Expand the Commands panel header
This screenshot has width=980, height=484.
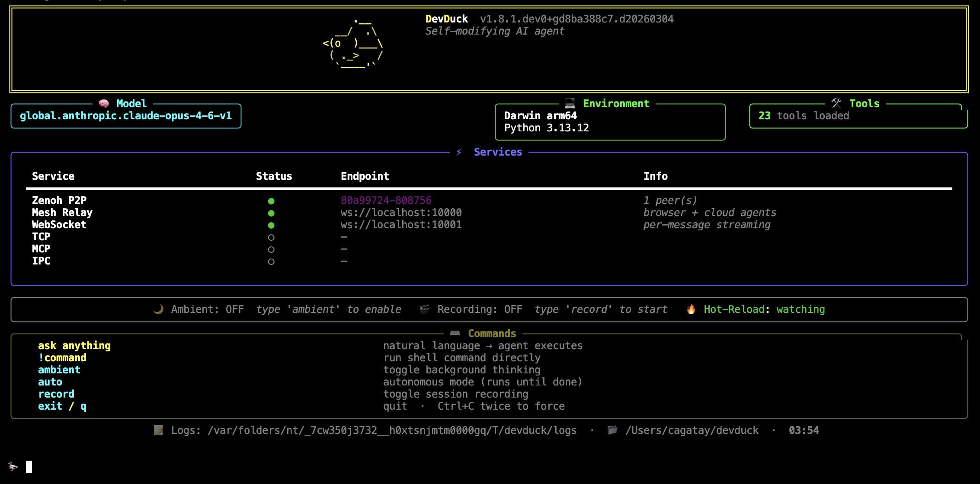pos(491,333)
